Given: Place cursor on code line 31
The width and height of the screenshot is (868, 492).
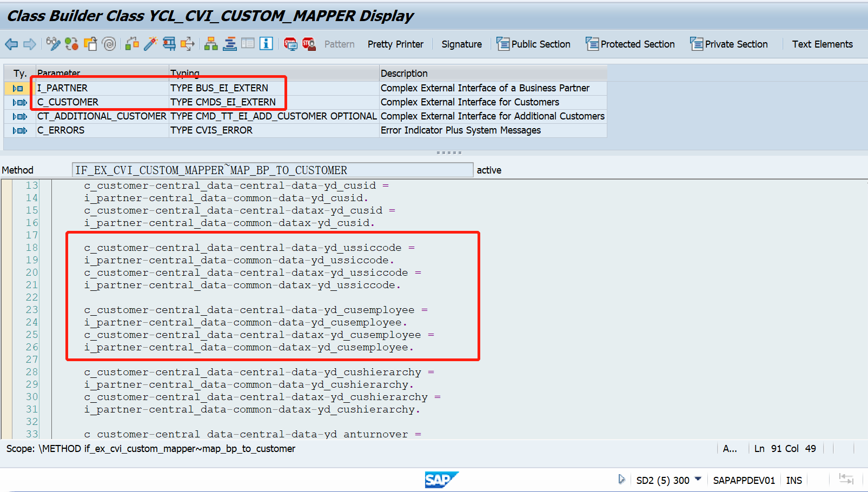Looking at the screenshot, I should pos(252,410).
